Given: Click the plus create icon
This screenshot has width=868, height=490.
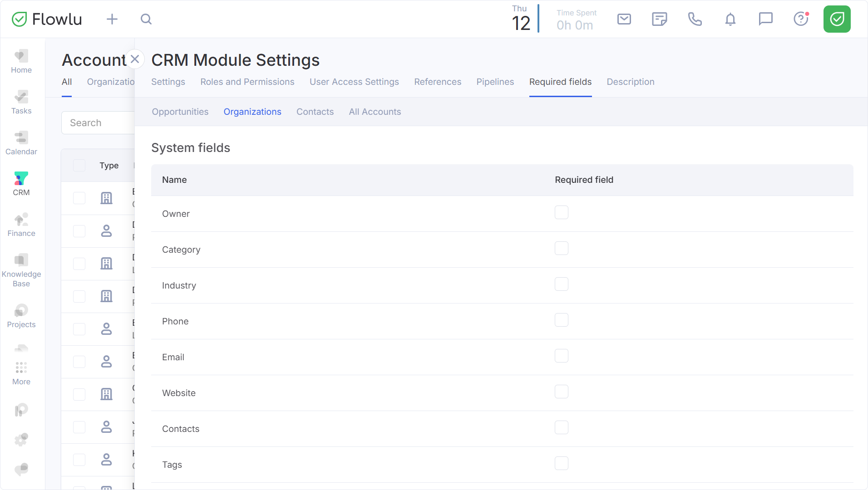Looking at the screenshot, I should (112, 19).
